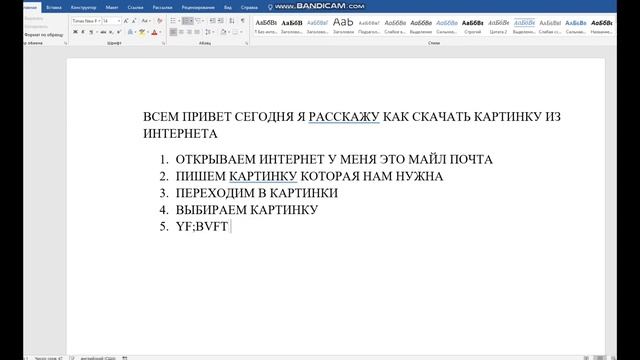Switch to Ссылки tab

[x=135, y=7]
